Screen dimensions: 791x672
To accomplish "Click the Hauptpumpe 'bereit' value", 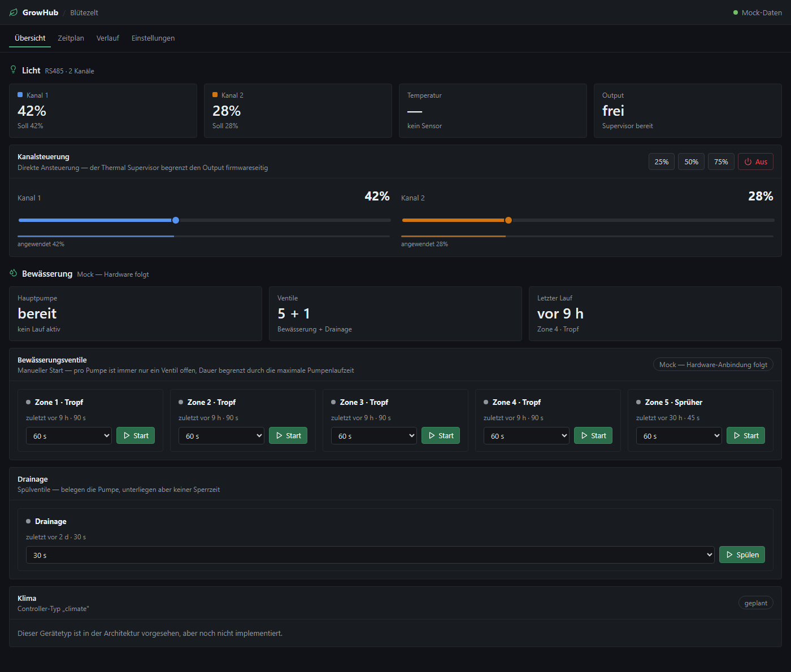I will (37, 313).
